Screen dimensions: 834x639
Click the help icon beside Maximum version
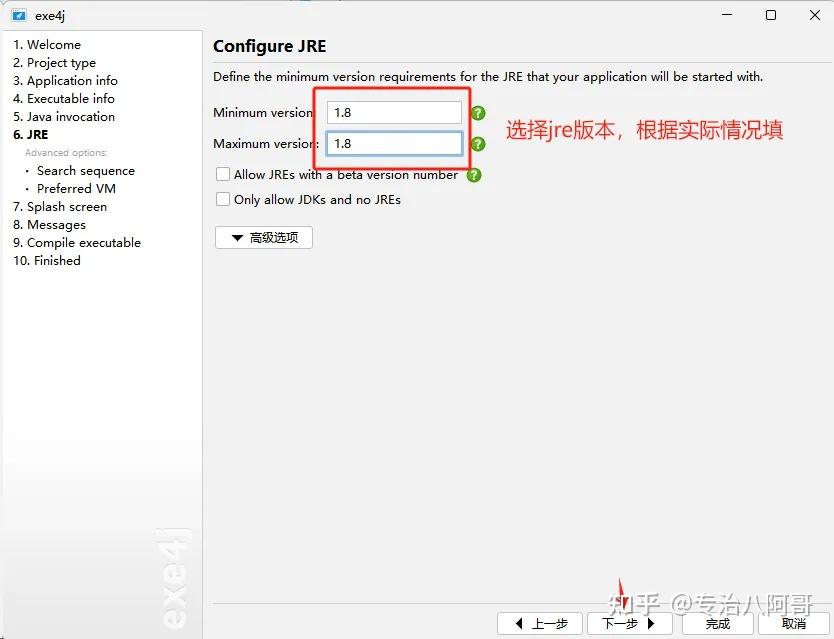(477, 143)
